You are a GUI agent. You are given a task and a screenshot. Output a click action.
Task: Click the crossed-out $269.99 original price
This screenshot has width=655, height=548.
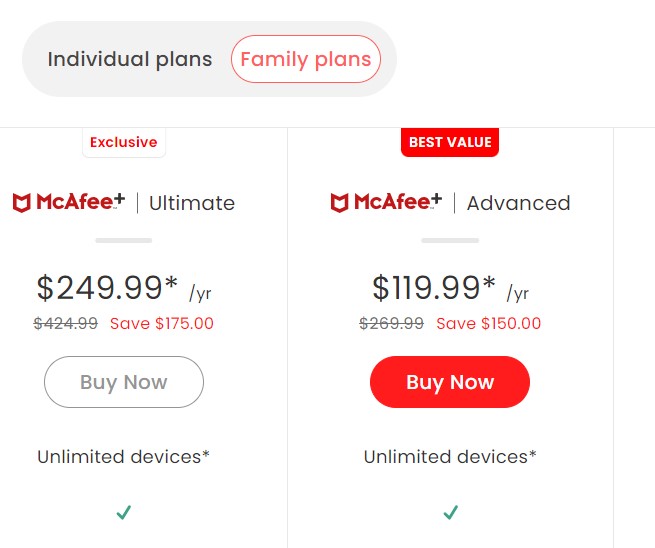[392, 323]
